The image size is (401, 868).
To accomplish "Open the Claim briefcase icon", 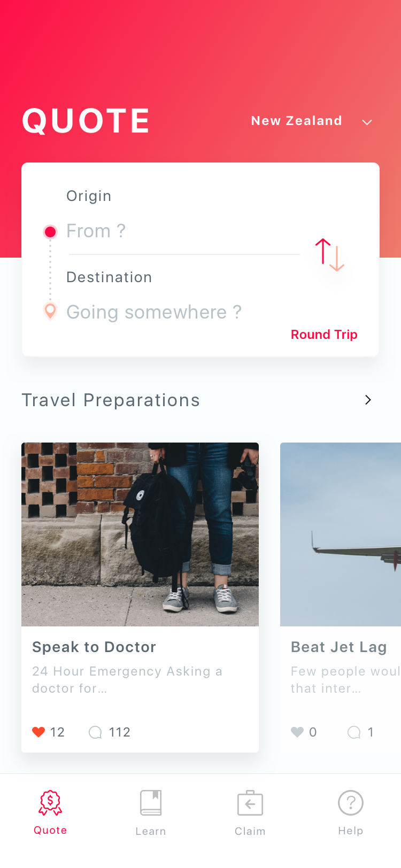I will point(250,803).
